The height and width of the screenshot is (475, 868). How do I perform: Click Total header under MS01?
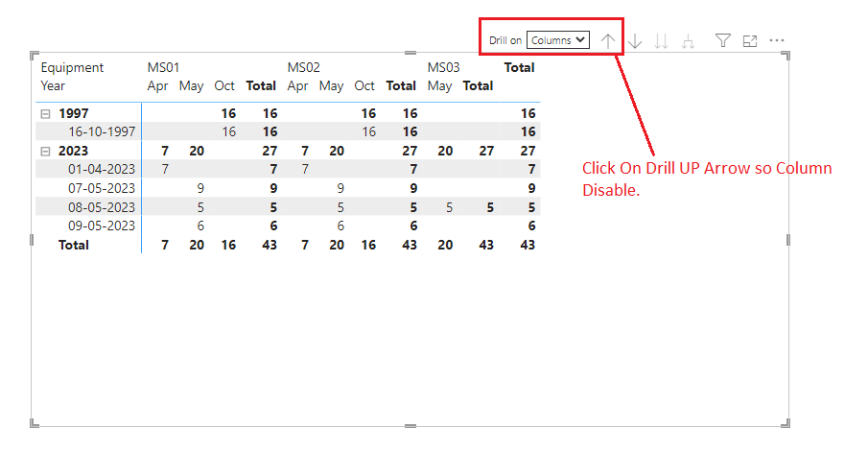click(261, 85)
